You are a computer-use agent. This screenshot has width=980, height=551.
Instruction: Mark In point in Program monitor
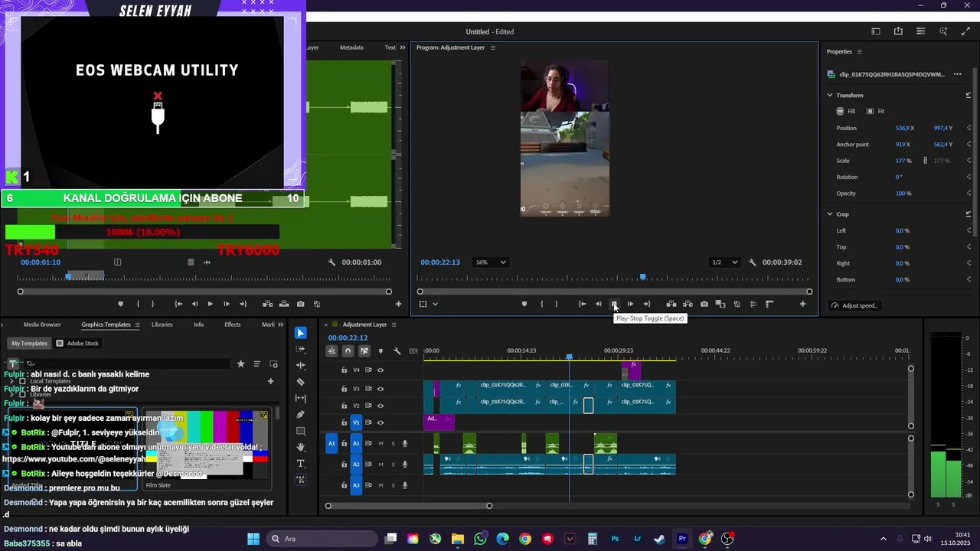[542, 304]
